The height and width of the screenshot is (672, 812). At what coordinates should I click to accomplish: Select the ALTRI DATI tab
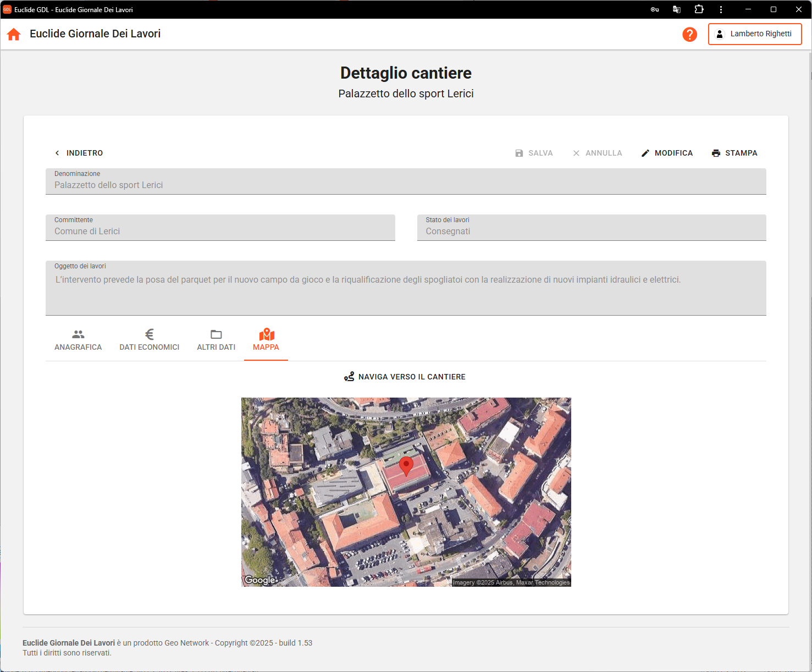[216, 340]
